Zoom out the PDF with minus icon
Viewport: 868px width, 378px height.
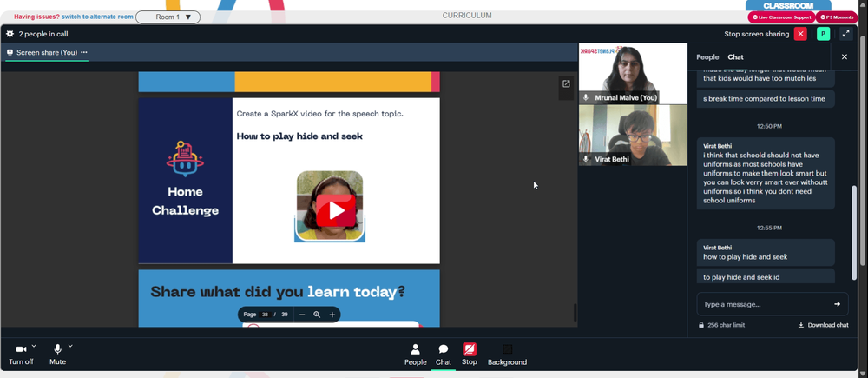click(302, 315)
